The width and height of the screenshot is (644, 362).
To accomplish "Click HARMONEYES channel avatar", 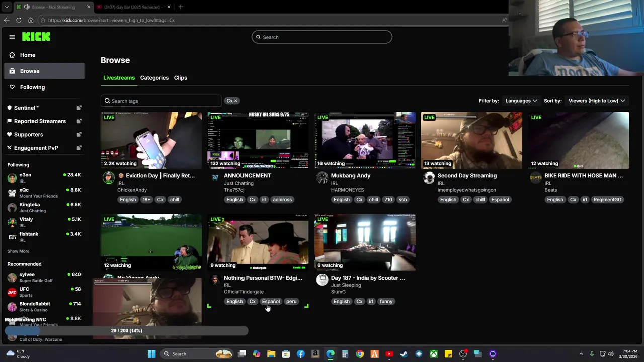I will click(322, 177).
